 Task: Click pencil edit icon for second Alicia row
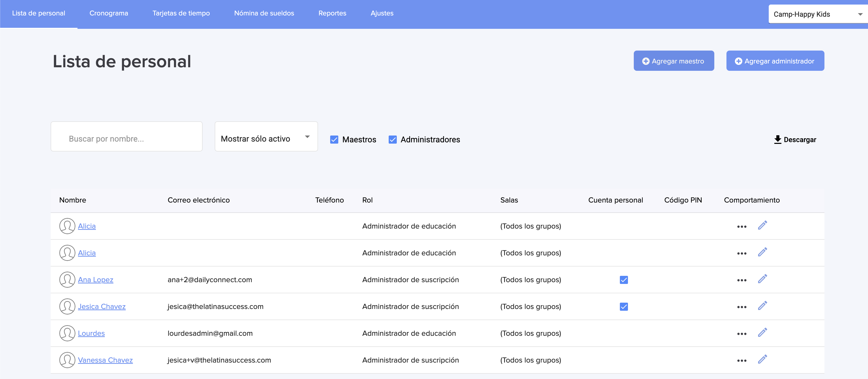pos(762,252)
